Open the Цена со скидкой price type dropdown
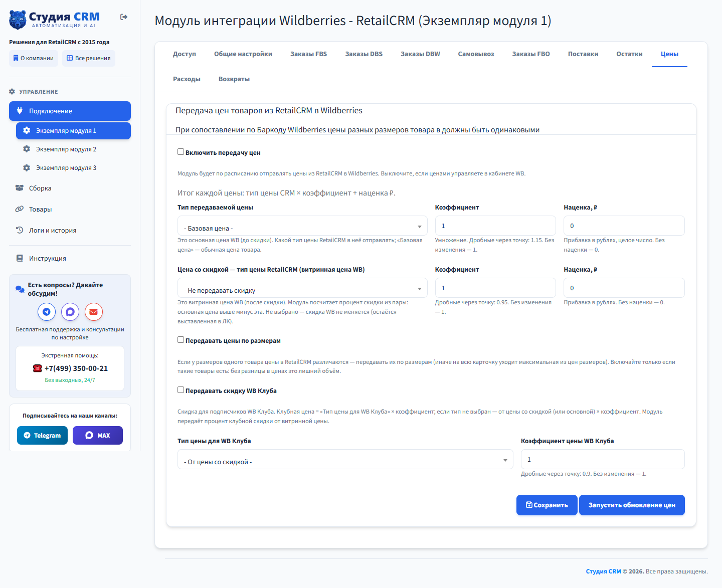Screen dimensions: 722x588 click(x=302, y=288)
